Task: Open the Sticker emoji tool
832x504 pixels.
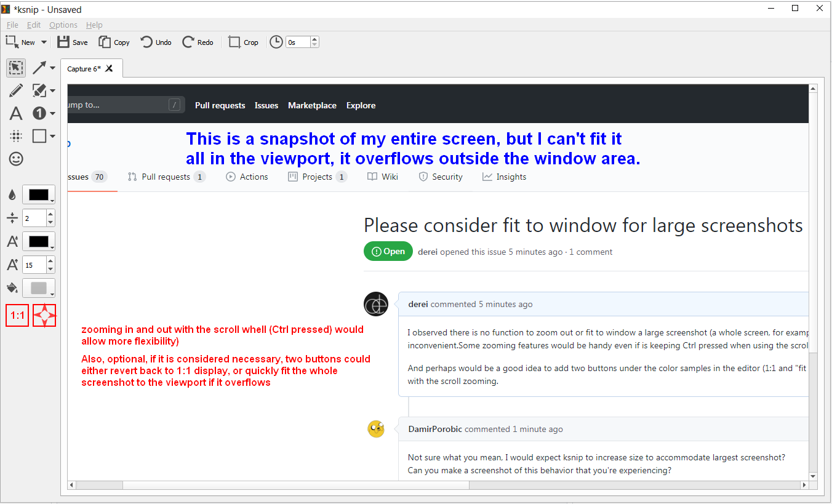Action: [16, 159]
